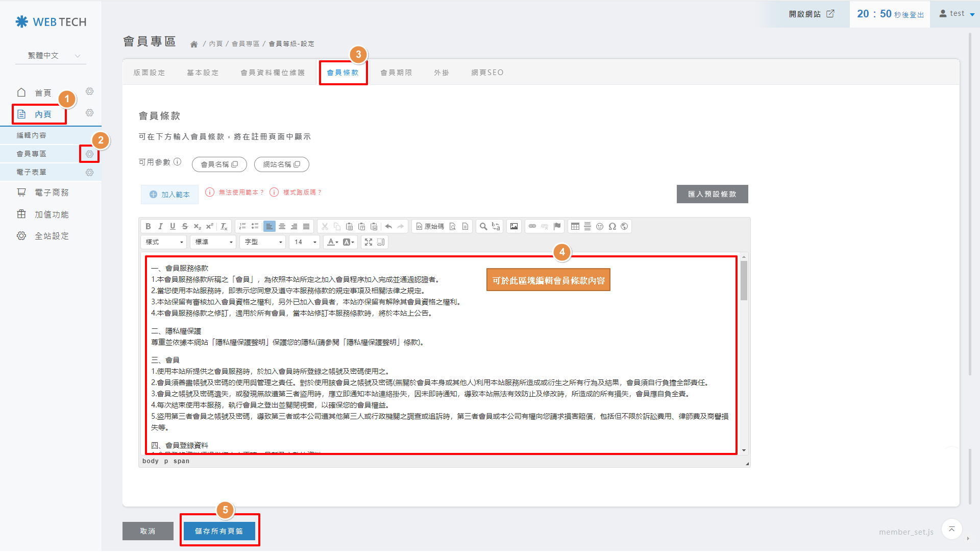
Task: Click the undo arrow icon
Action: click(x=388, y=227)
